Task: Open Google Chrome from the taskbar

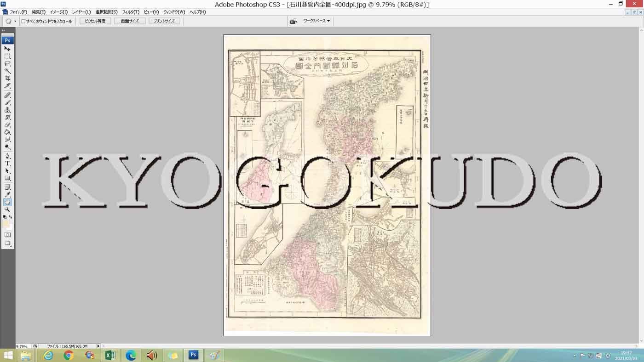Action: 69,355
